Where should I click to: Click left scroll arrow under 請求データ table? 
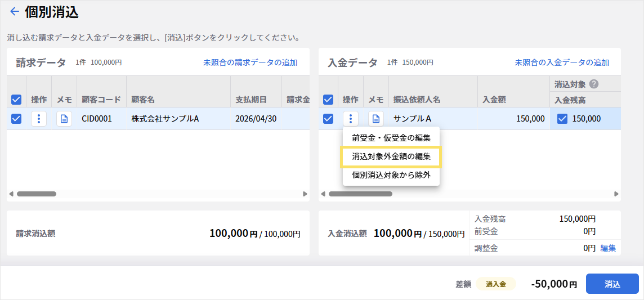(x=11, y=194)
